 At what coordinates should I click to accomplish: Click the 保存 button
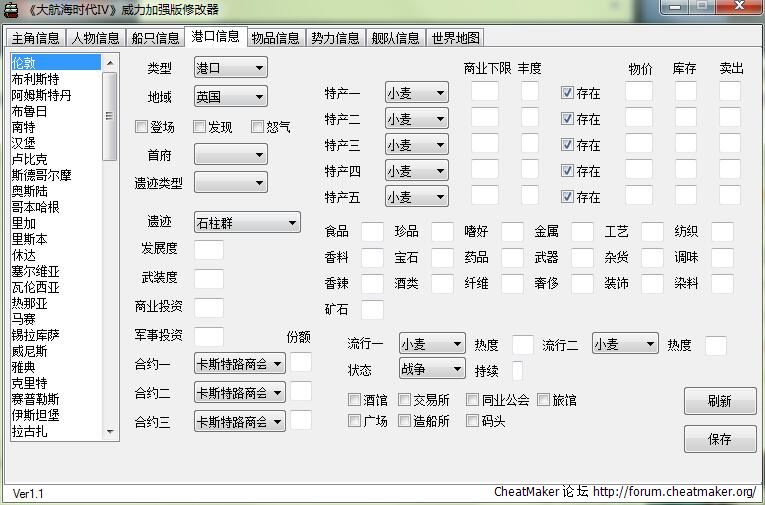(719, 439)
